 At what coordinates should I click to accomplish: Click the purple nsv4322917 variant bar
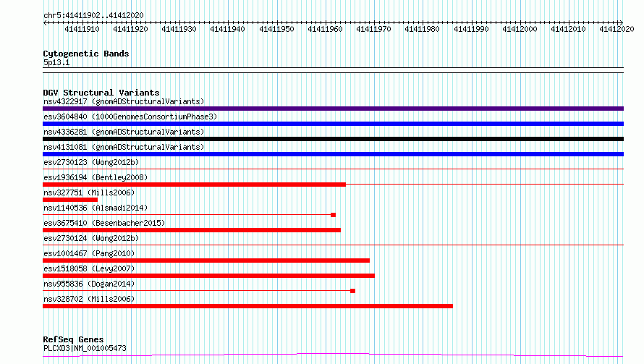pyautogui.click(x=333, y=109)
